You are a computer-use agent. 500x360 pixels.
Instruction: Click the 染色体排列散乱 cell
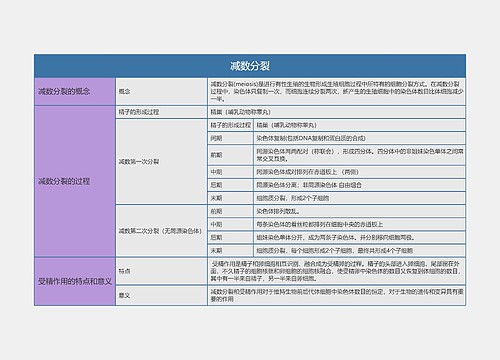(x=359, y=211)
